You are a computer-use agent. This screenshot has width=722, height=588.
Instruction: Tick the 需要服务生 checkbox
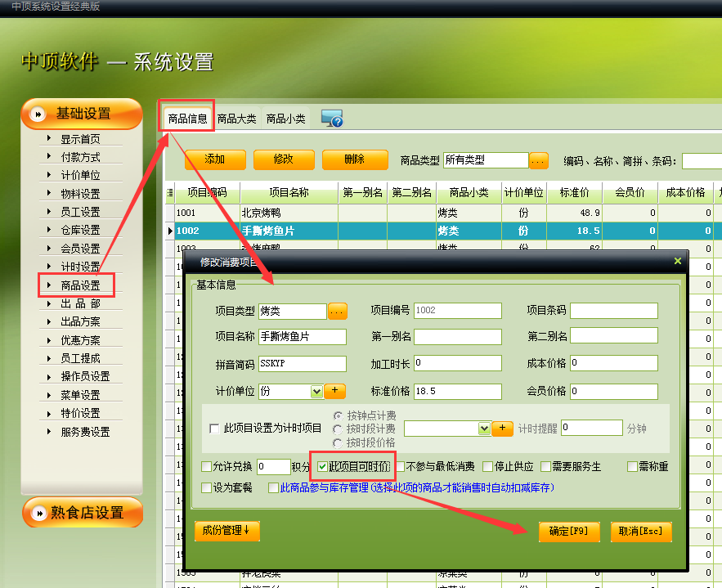(x=545, y=466)
